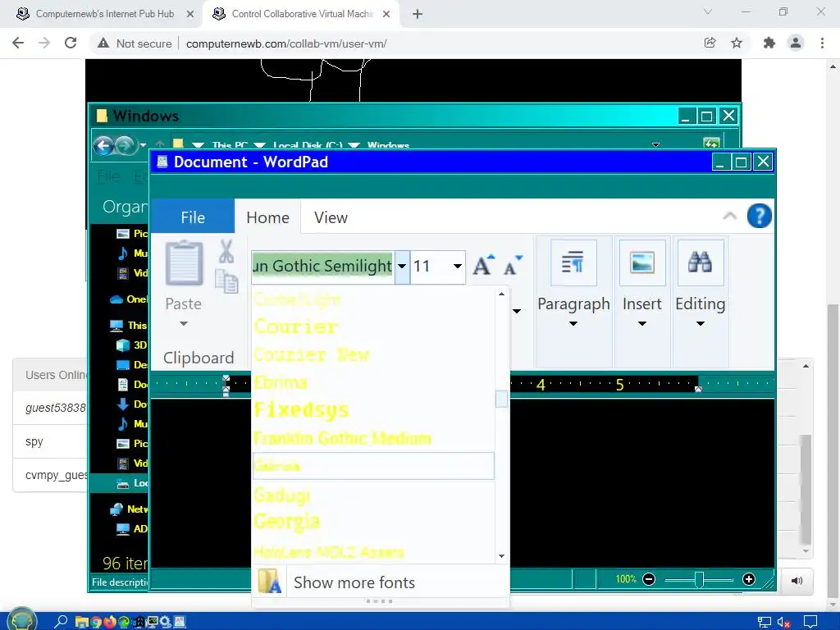Click the VM taskbar search magnifier icon

tap(61, 622)
